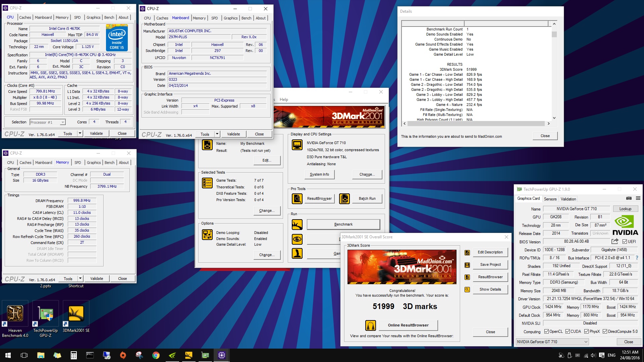Screen dimensions: 644x362
Task: Click Change button under Display and CPU Settings
Action: tap(367, 175)
